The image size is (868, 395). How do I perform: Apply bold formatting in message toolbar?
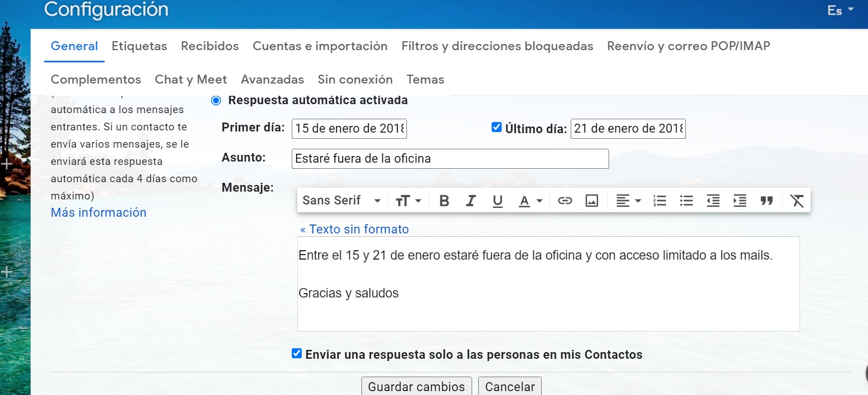click(x=444, y=201)
